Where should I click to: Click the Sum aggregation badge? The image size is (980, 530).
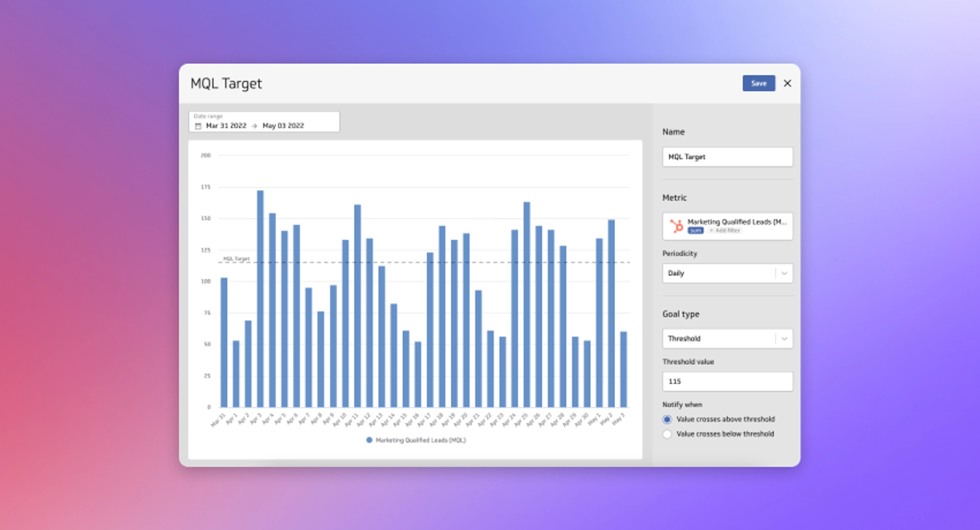coord(695,231)
